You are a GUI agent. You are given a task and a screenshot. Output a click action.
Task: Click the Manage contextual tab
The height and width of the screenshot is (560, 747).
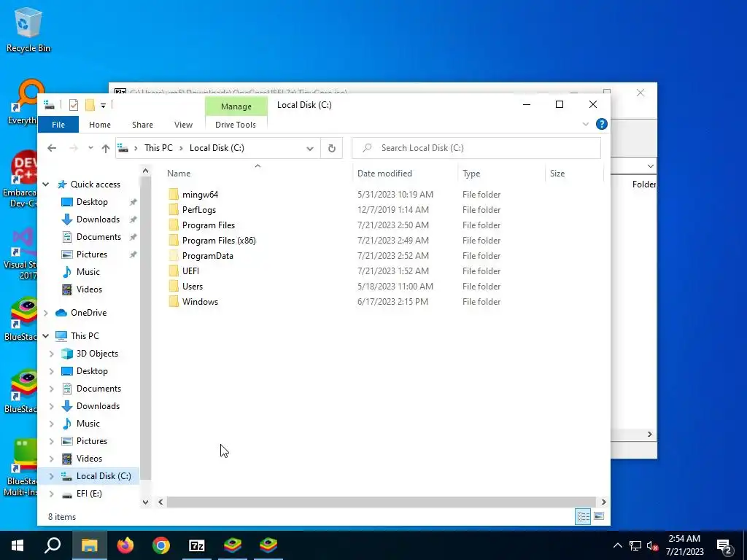[236, 106]
